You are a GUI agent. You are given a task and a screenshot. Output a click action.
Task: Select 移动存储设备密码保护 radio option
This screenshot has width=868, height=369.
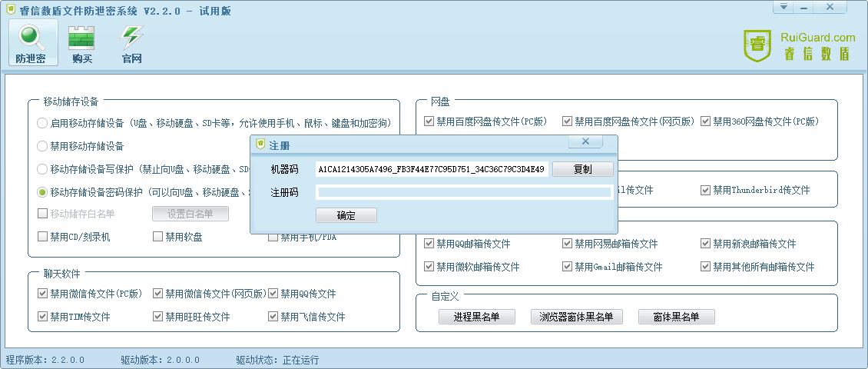[x=42, y=192]
